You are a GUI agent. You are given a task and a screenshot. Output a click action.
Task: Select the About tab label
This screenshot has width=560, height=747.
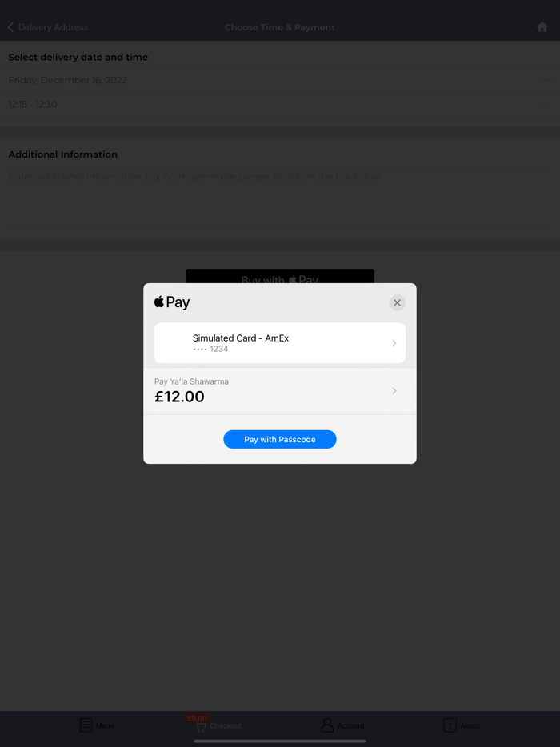pyautogui.click(x=470, y=725)
